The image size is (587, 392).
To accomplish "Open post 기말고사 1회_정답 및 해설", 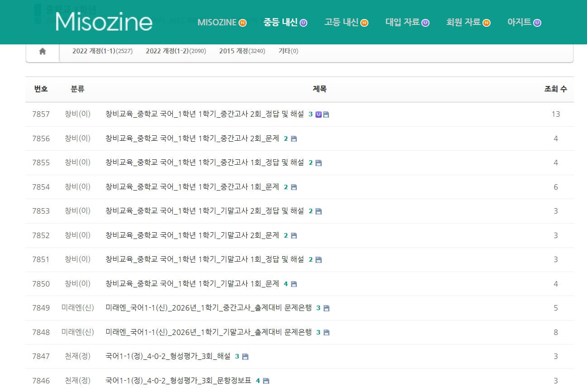I will coord(205,259).
